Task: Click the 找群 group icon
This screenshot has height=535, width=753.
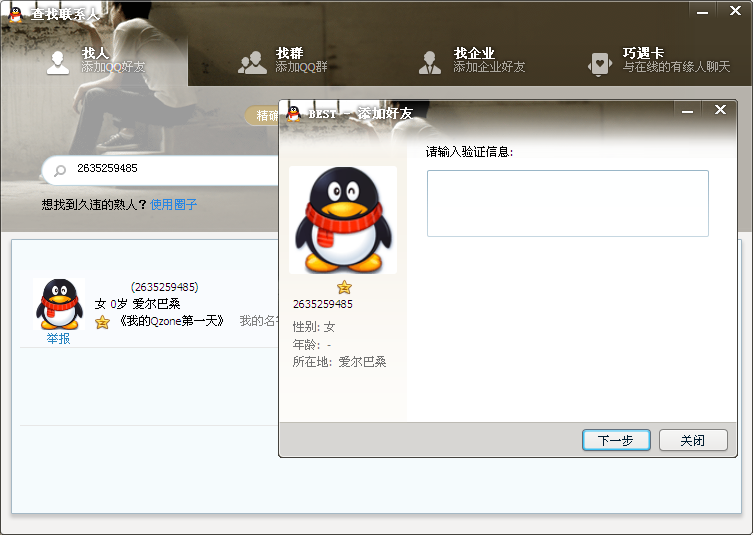Action: point(252,62)
